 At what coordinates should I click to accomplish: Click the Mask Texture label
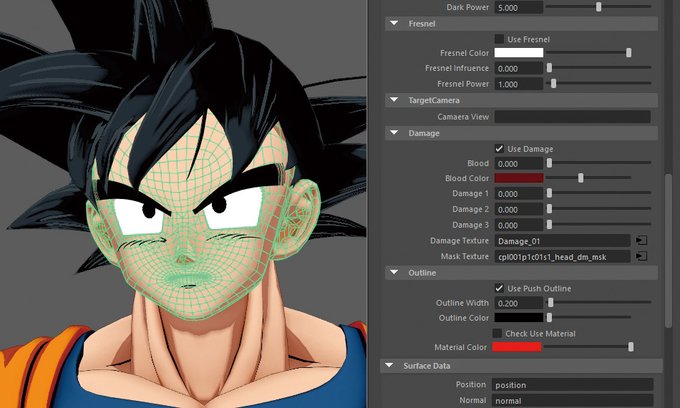click(x=464, y=256)
